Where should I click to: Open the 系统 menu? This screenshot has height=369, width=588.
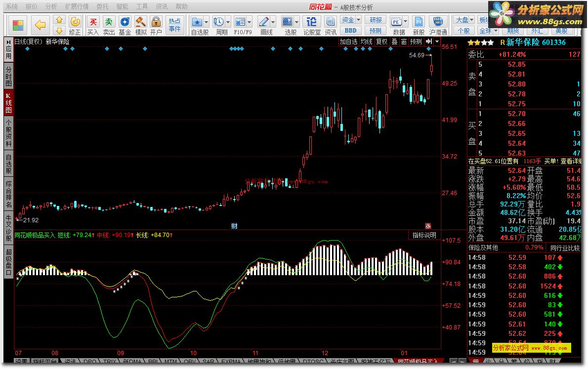coord(12,7)
